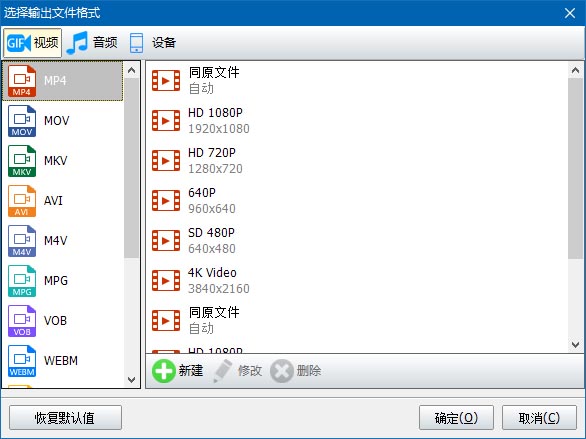Image resolution: width=586 pixels, height=439 pixels.
Task: Click the 恢复默认值 button
Action: tap(65, 418)
